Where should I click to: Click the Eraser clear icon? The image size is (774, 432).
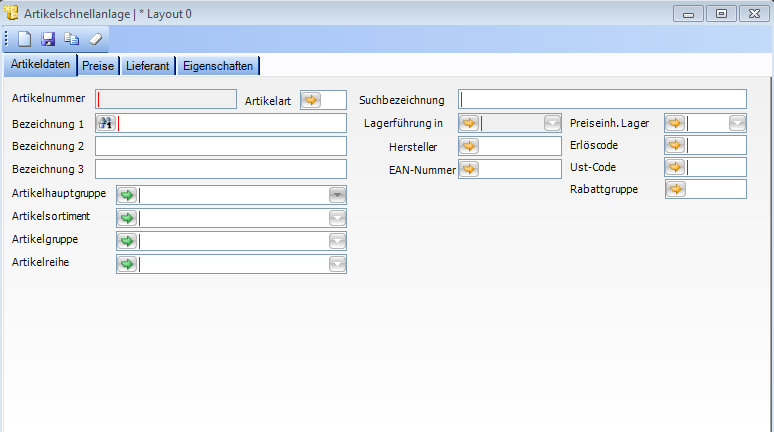[x=95, y=39]
